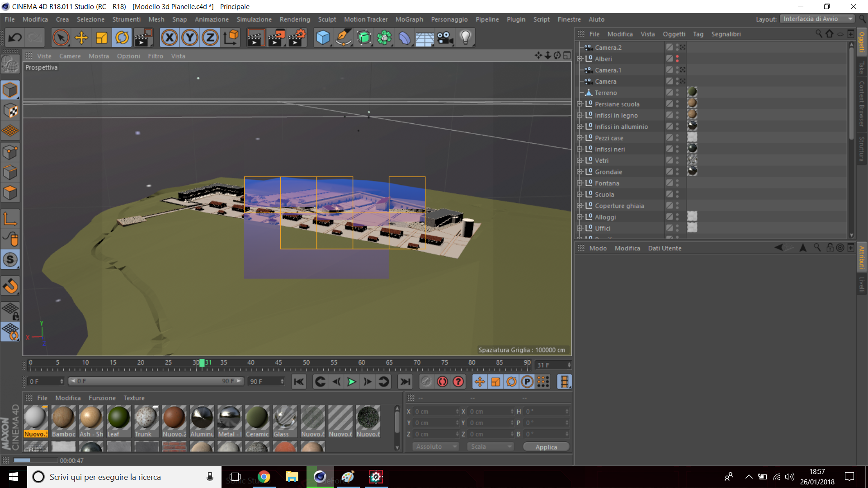Click the Scale tool icon
This screenshot has height=488, width=868.
102,38
